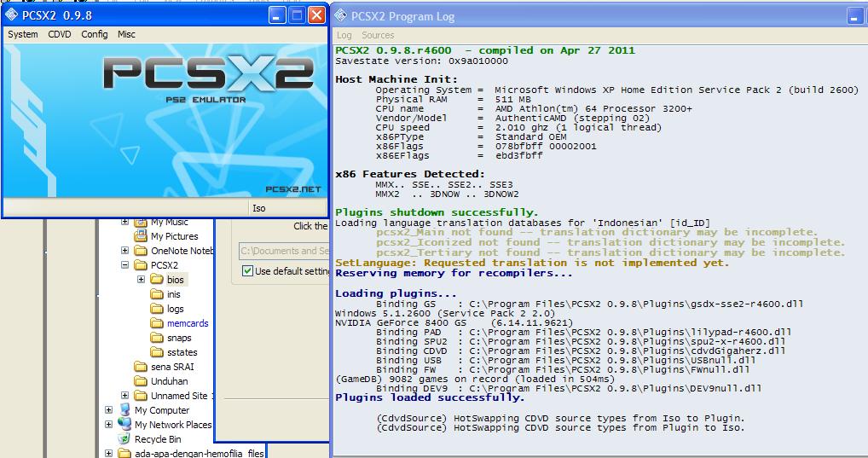Screen dimensions: 868x458
Task: Open the Misc menu
Action: (x=126, y=34)
